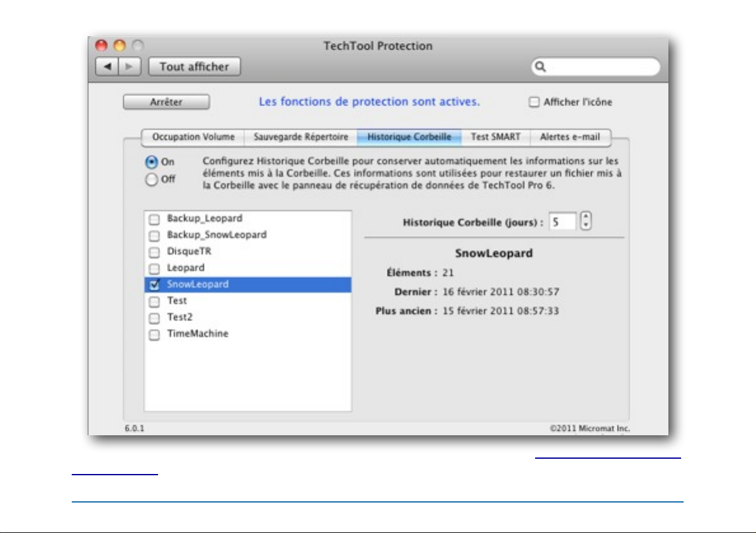Select the On radio button
The image size is (756, 533).
[152, 162]
